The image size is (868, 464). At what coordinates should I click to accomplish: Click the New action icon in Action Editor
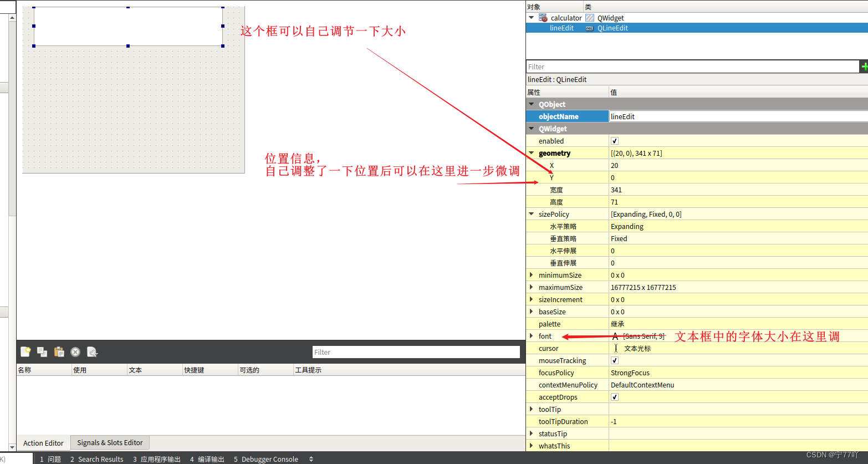[x=25, y=351]
